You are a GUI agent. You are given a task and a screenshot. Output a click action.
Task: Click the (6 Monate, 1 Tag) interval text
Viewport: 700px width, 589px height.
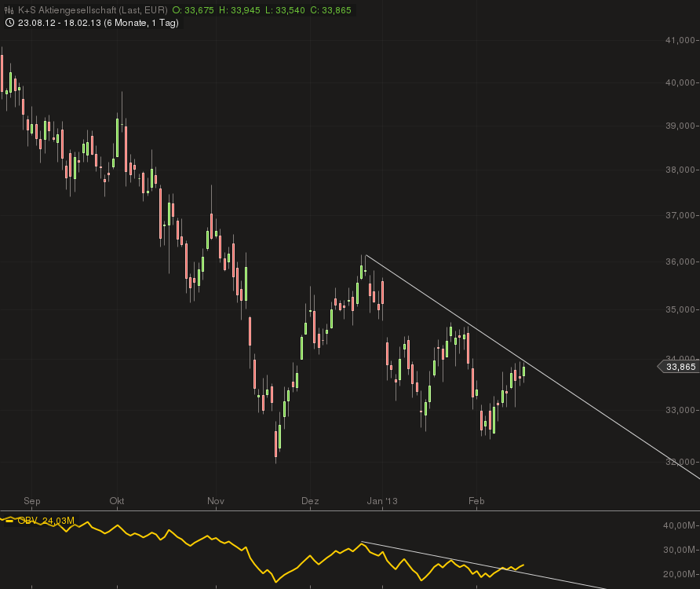(141, 23)
